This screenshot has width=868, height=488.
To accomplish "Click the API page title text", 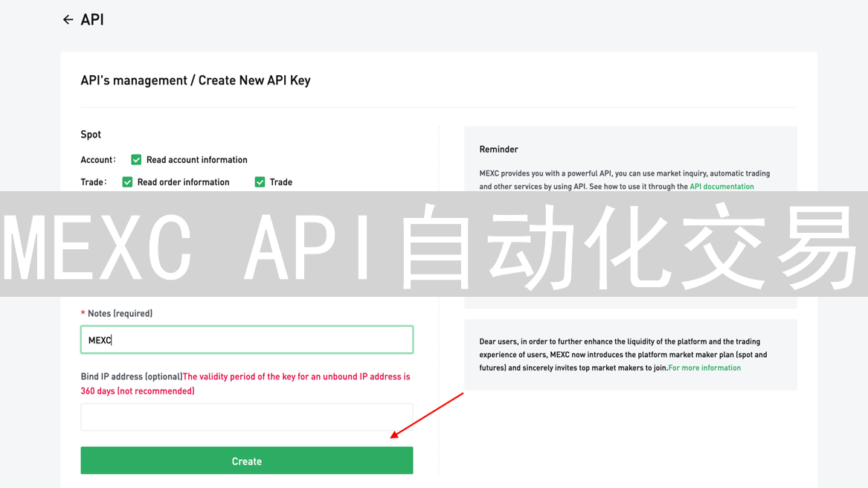I will 92,20.
